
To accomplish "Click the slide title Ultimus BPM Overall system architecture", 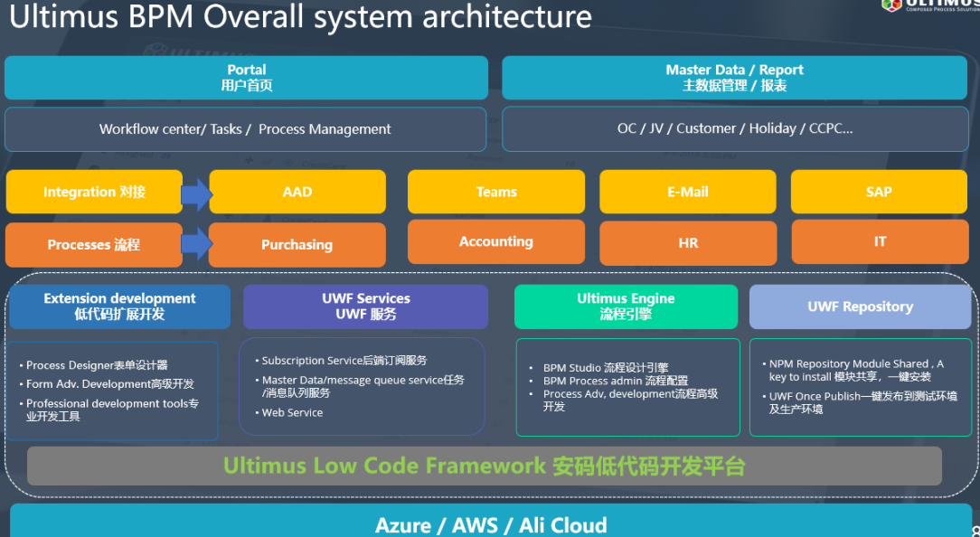I will point(301,16).
